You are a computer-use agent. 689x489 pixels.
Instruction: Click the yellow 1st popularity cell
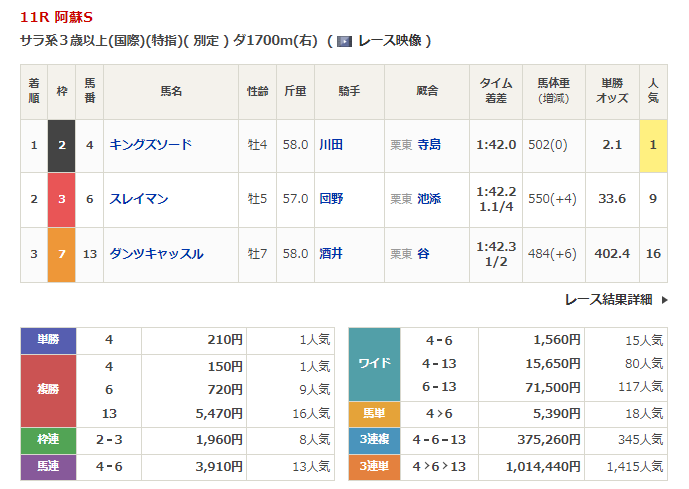coord(654,145)
